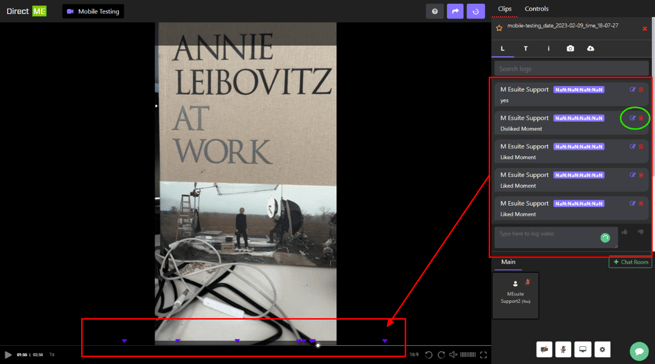Viewport: 655px width, 364px height.
Task: Change the 16:9 aspect ratio
Action: point(414,355)
